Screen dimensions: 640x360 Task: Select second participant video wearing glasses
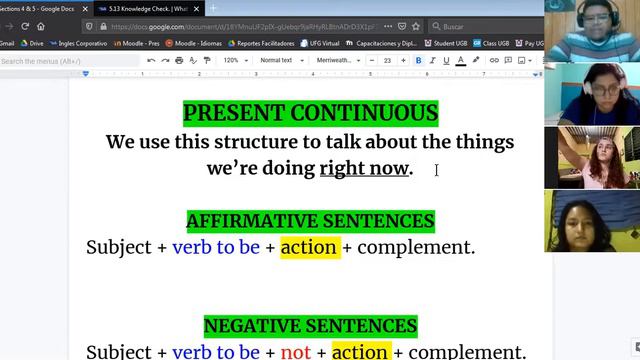pos(592,94)
